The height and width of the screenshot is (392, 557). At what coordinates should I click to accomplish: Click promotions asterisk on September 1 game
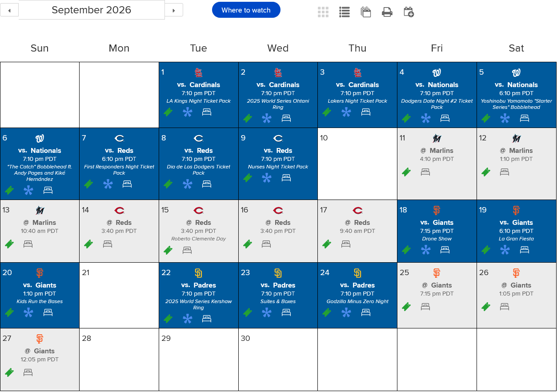pyautogui.click(x=188, y=112)
